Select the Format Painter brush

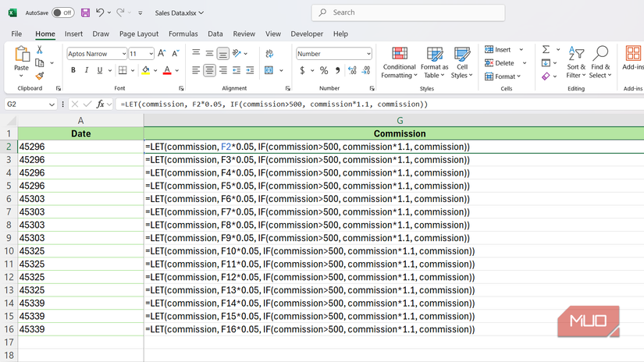pyautogui.click(x=40, y=76)
